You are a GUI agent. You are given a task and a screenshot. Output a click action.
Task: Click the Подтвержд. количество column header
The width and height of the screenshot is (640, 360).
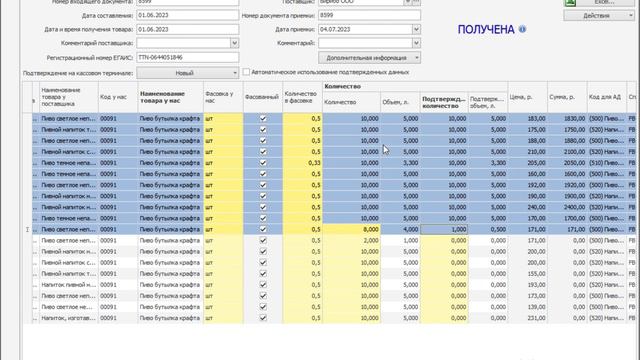pyautogui.click(x=444, y=102)
